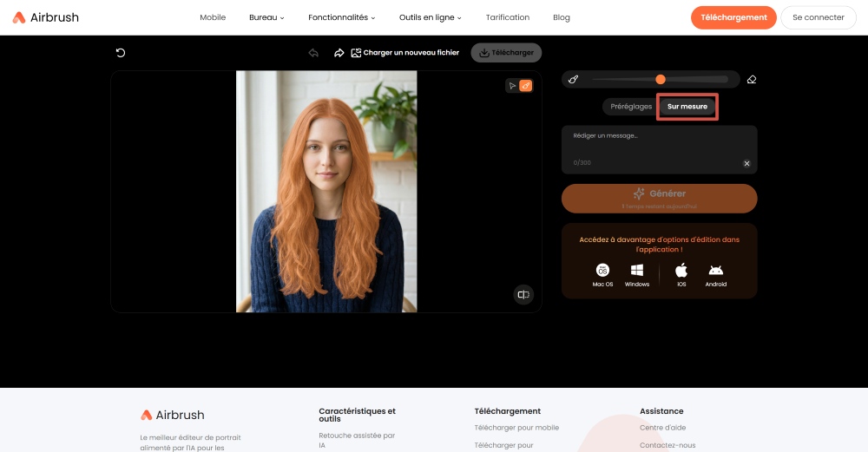Viewport: 868px width, 452px height.
Task: Undo the last action arrow
Action: tap(313, 53)
